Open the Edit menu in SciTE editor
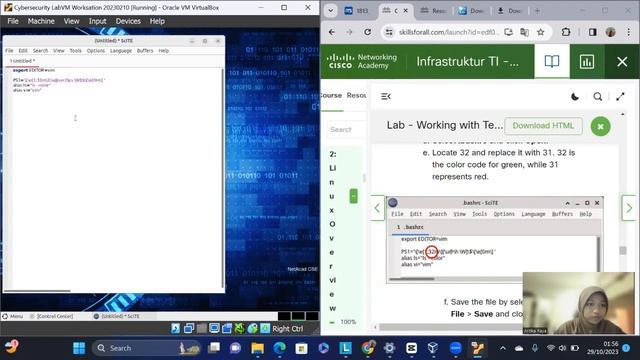Image resolution: width=640 pixels, height=360 pixels. tap(23, 51)
